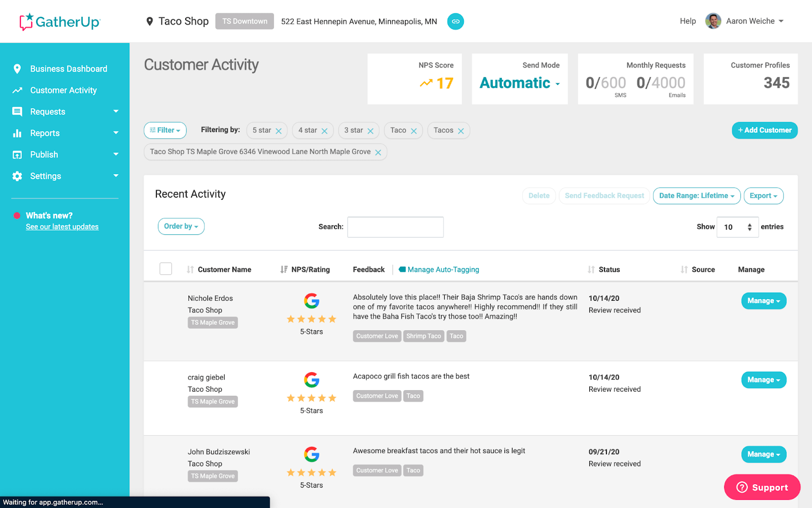Open the link icon beside the address
The height and width of the screenshot is (508, 812).
tap(455, 21)
